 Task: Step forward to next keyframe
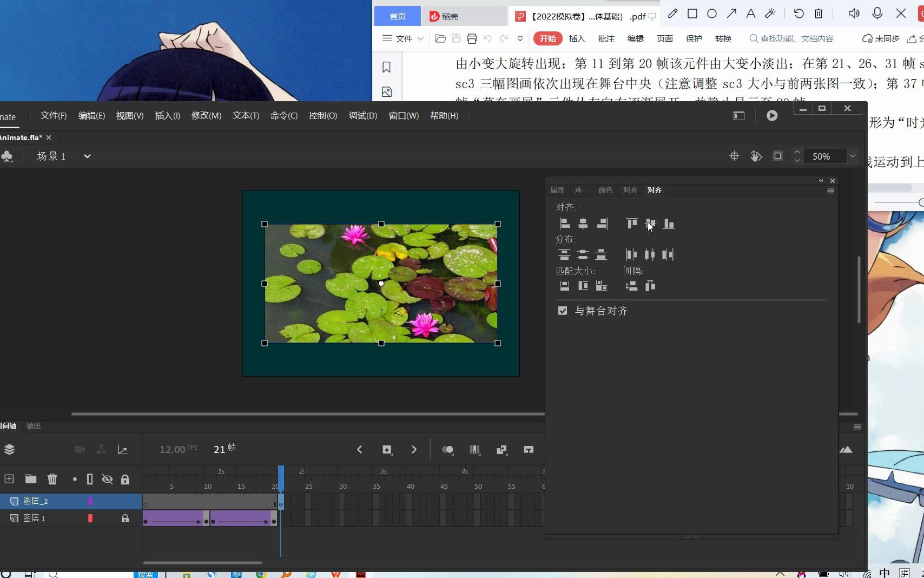coord(414,450)
